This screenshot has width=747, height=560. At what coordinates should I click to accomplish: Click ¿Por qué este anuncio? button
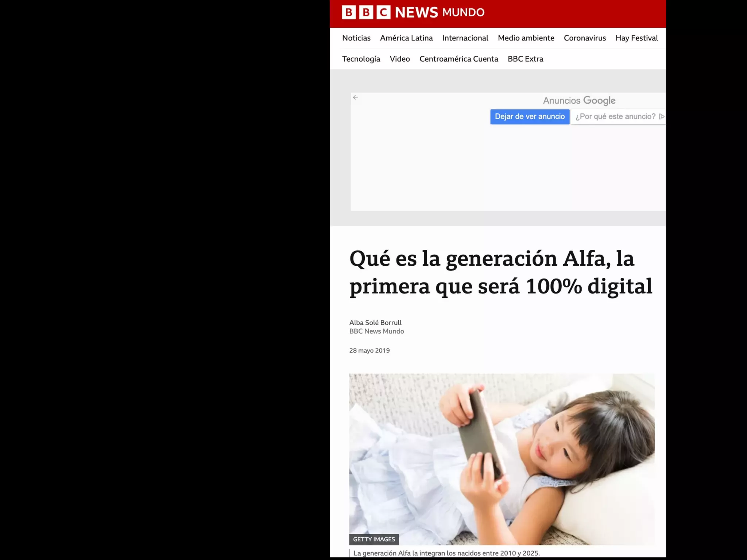[x=618, y=117]
